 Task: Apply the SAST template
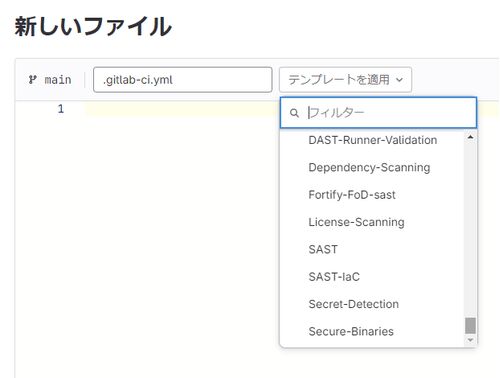pyautogui.click(x=323, y=249)
